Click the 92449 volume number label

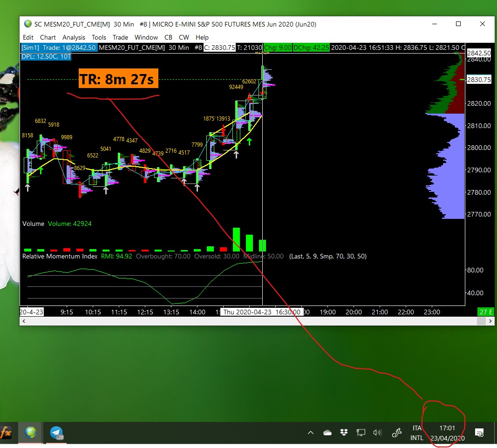236,87
